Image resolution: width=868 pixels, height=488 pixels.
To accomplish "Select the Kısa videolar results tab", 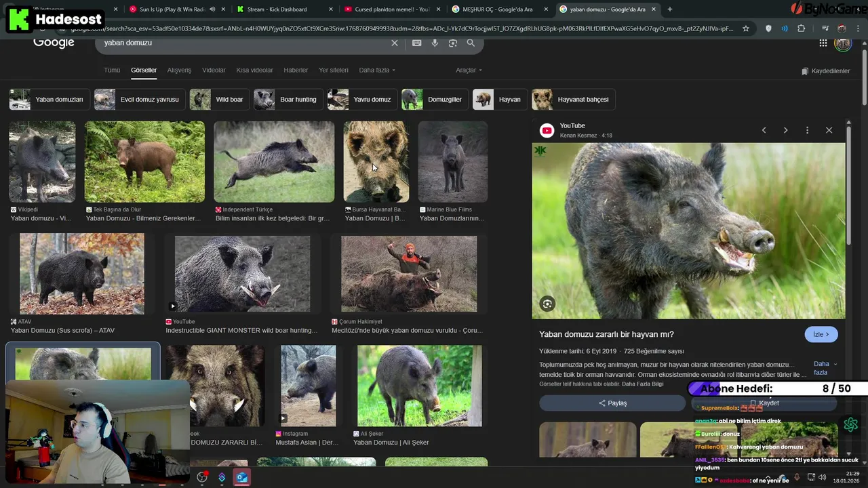I will tap(254, 70).
